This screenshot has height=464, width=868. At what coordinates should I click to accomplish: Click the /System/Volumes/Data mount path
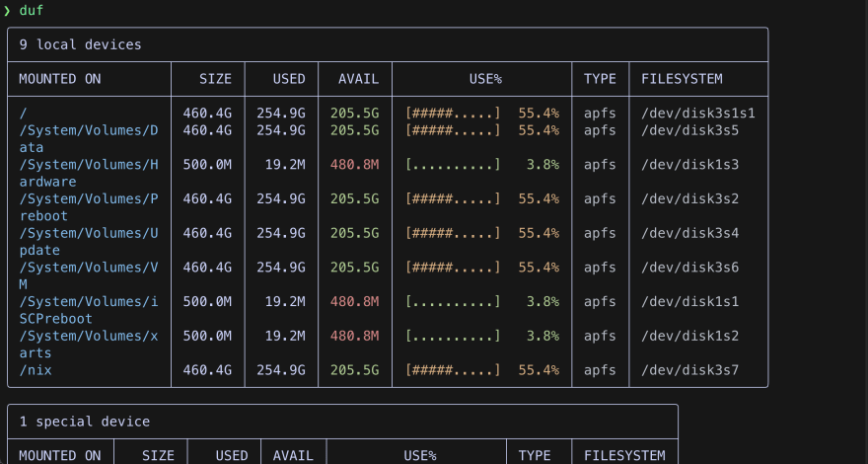89,139
